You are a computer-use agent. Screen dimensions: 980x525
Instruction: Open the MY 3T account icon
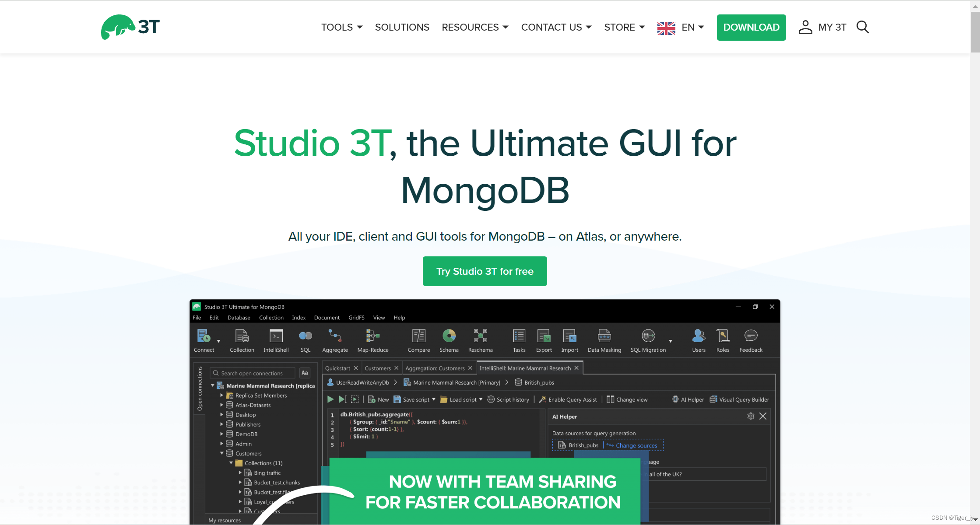pos(805,27)
